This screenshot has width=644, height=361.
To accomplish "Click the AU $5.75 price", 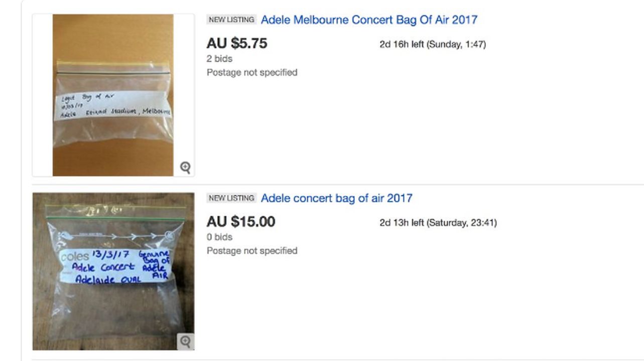I will tap(237, 44).
